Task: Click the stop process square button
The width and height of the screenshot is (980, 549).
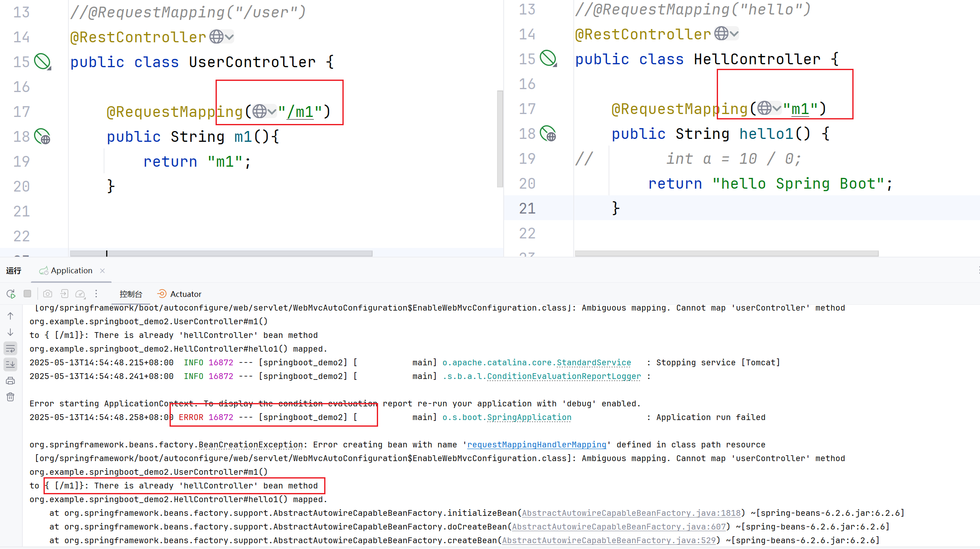Action: click(x=27, y=294)
